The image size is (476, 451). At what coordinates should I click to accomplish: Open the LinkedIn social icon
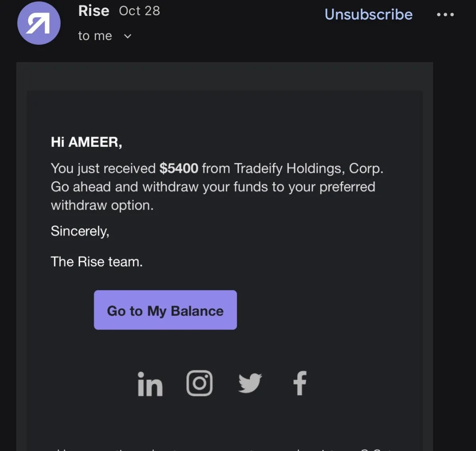click(150, 384)
